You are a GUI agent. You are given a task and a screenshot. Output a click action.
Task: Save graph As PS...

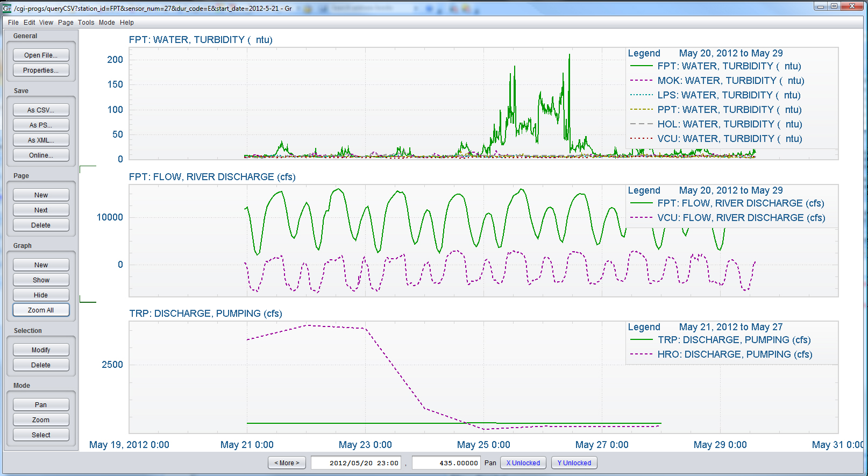coord(41,125)
